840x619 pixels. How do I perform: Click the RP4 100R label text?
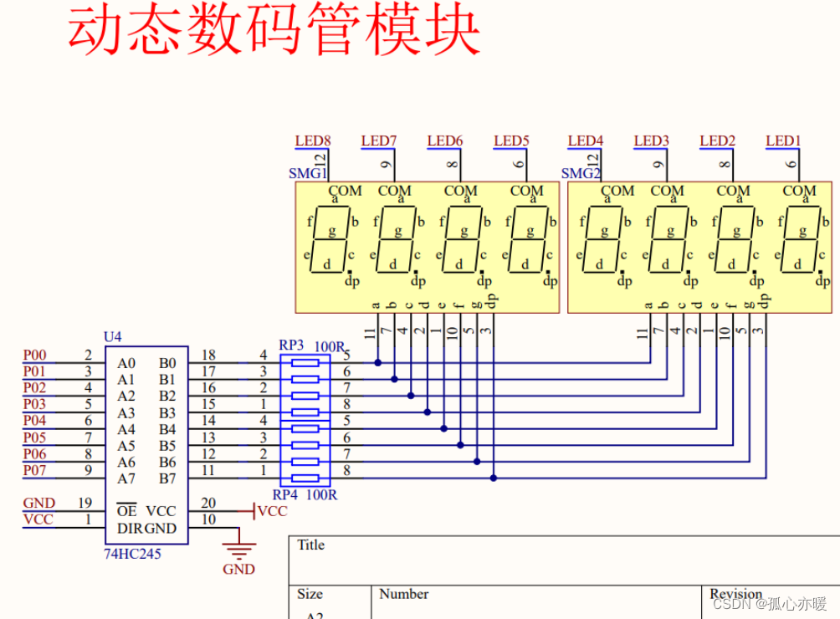click(310, 494)
